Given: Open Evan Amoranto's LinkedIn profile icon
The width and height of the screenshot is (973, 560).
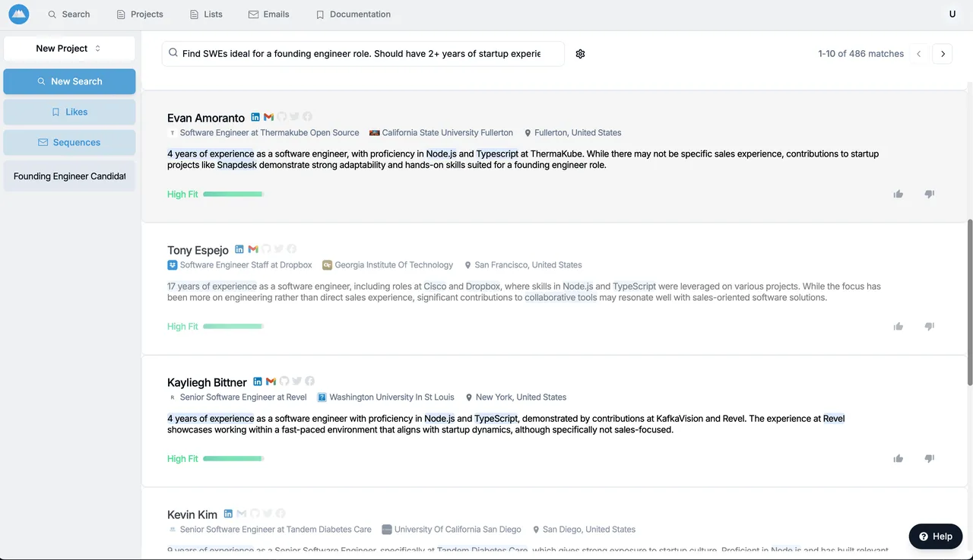Looking at the screenshot, I should point(255,117).
